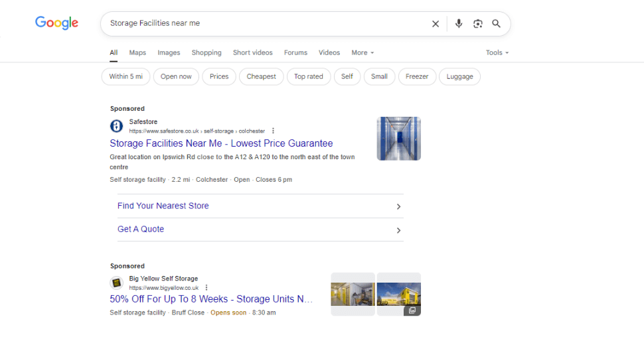Start voice search with microphone icon

459,24
